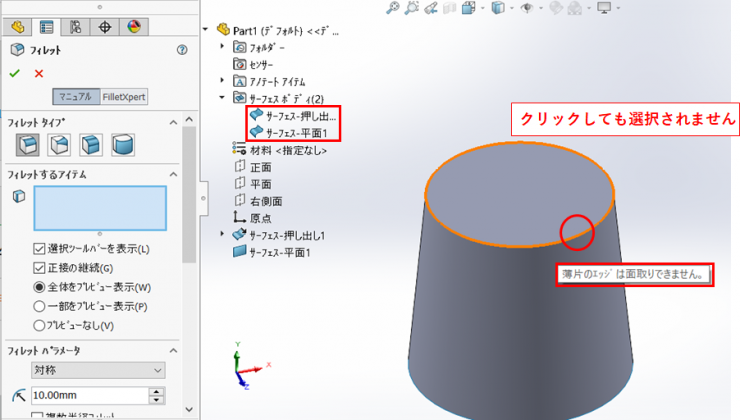Switch to the PropertyManager tab

click(46, 27)
